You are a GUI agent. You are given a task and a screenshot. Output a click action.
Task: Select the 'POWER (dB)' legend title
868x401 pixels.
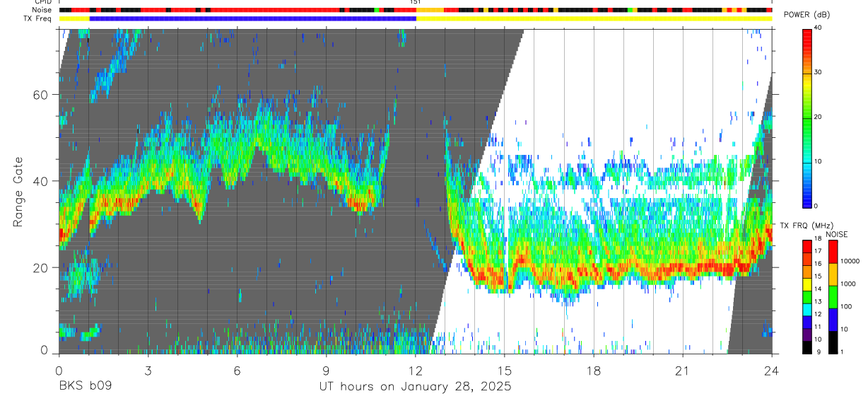[x=806, y=16]
